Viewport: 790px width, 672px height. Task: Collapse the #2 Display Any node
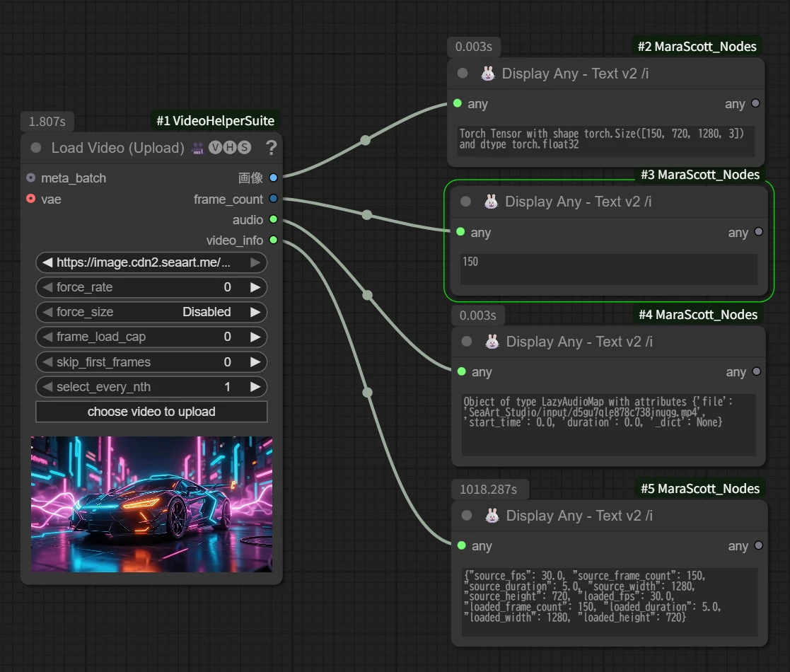coord(463,74)
